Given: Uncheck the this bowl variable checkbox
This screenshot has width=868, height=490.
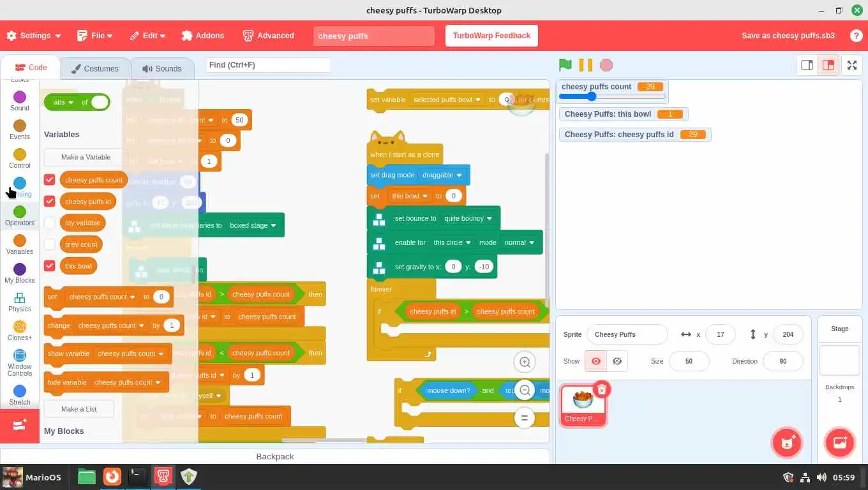Looking at the screenshot, I should click(50, 266).
